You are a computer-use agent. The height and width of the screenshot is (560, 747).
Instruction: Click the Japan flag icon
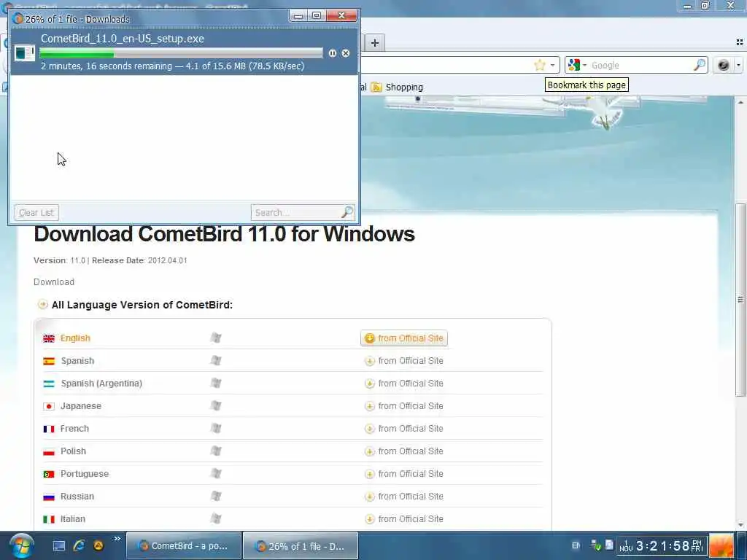(49, 406)
